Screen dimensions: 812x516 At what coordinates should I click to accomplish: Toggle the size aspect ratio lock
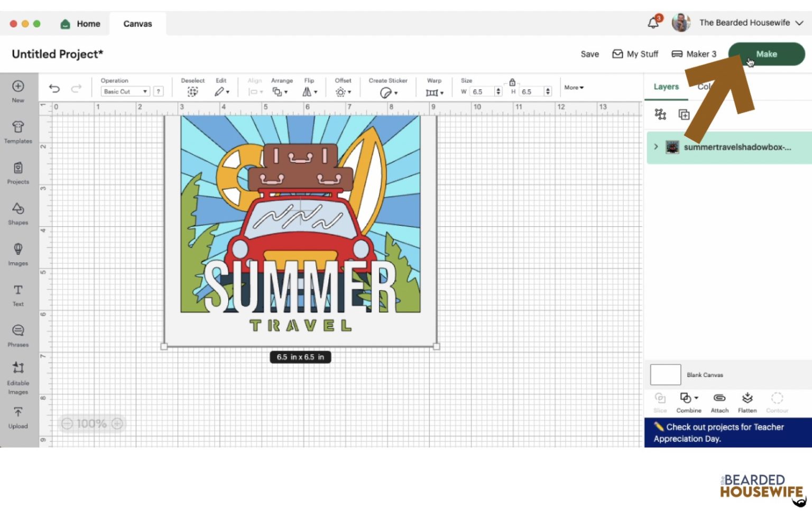point(512,82)
